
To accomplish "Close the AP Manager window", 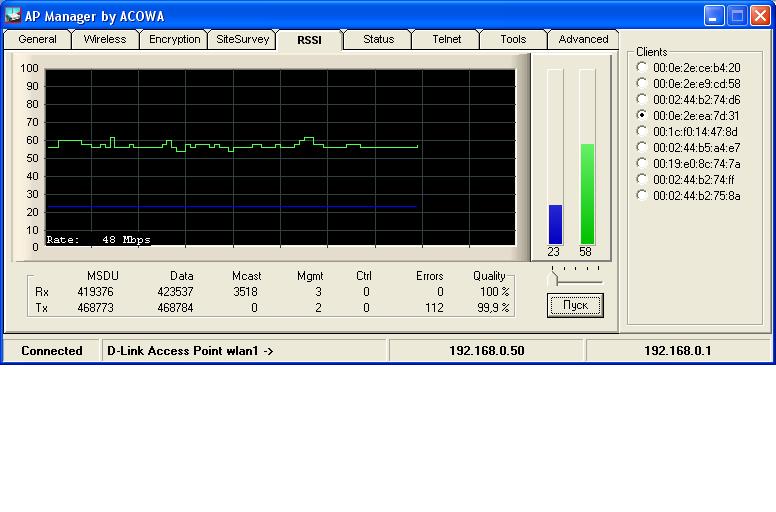I will (x=759, y=15).
